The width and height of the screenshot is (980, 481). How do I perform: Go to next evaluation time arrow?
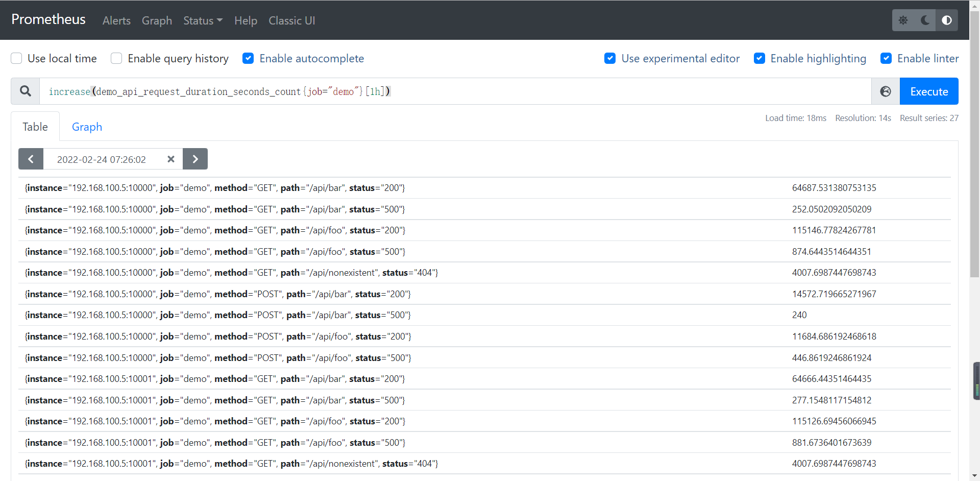tap(195, 159)
